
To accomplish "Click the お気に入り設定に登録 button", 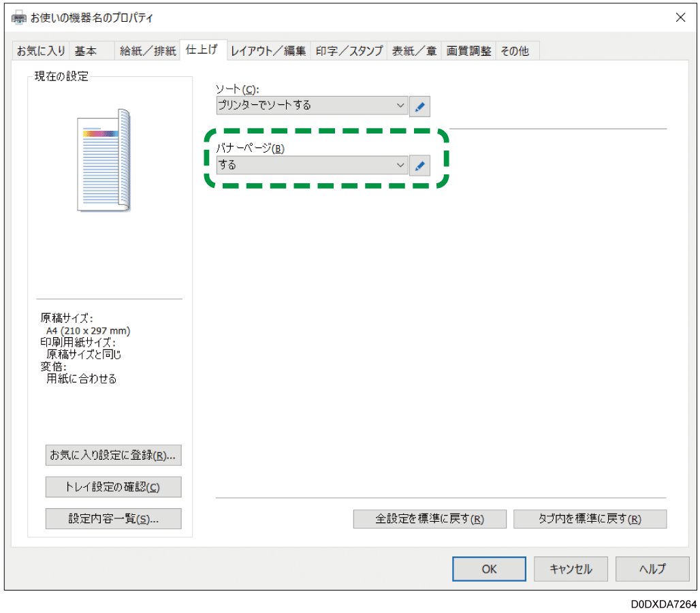I will [x=113, y=455].
